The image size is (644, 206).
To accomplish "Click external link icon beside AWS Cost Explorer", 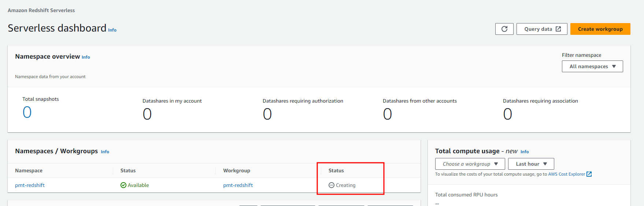I will click(589, 174).
